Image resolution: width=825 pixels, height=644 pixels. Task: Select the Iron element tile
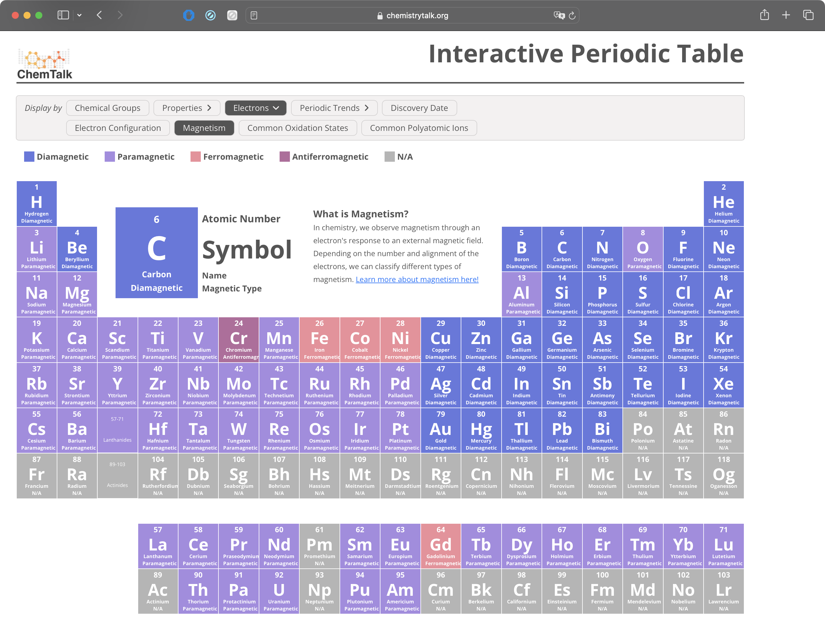pos(320,340)
